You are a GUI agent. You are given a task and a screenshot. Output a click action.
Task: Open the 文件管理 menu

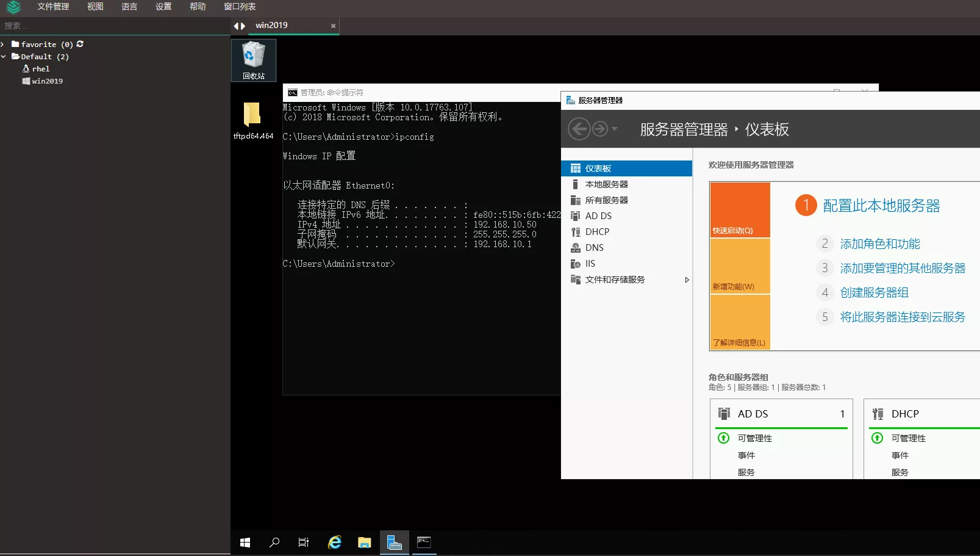click(x=53, y=7)
